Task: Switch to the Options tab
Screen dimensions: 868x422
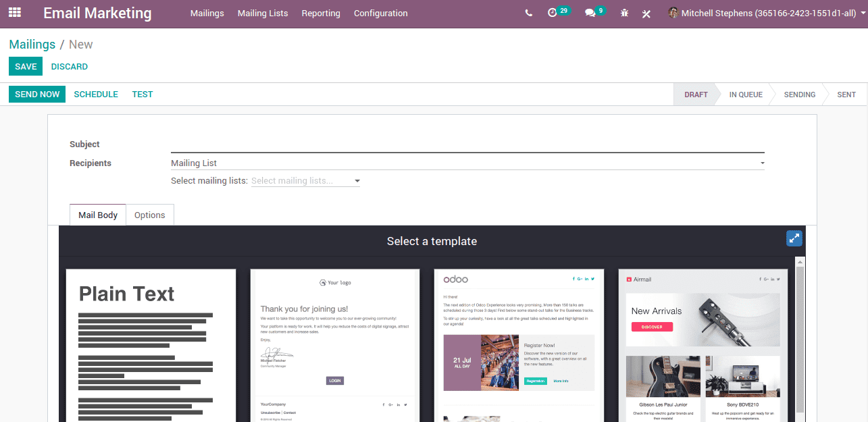Action: point(149,215)
